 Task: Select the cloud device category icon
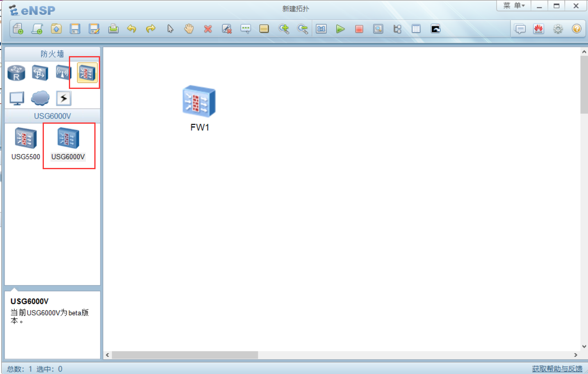pyautogui.click(x=40, y=98)
